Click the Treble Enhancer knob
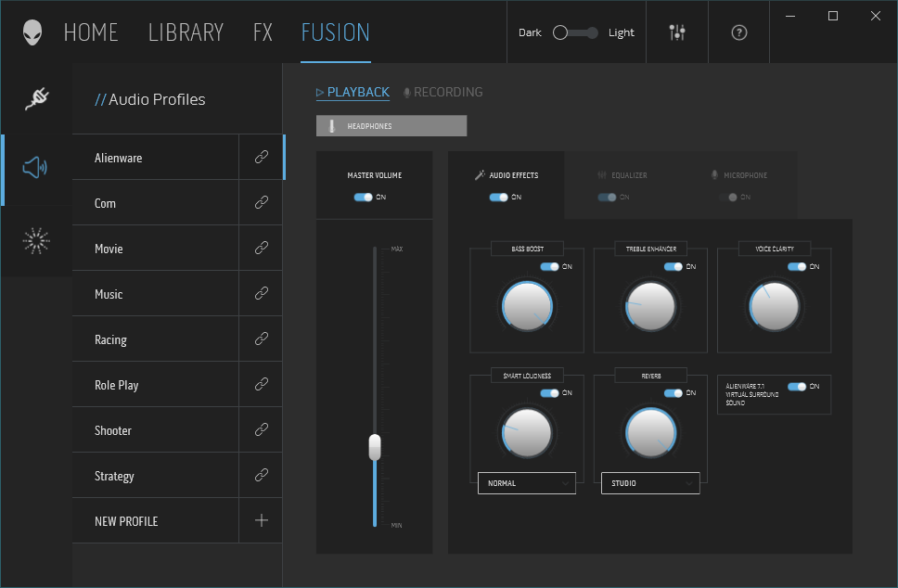Viewport: 898px width, 588px height. pyautogui.click(x=650, y=306)
